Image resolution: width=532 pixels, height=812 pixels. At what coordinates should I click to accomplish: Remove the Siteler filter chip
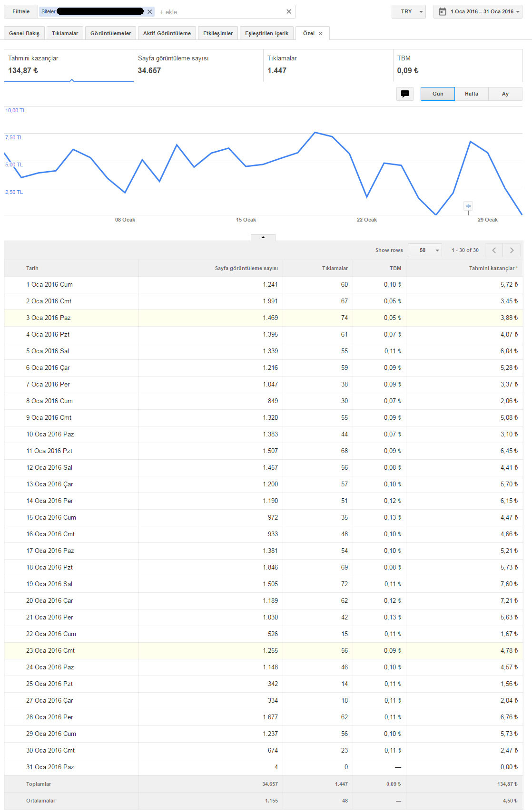coord(149,12)
